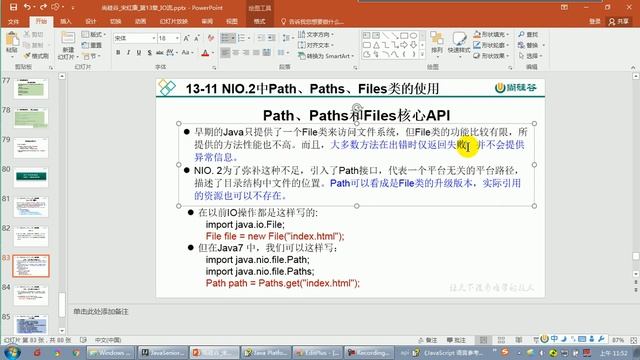Click the notes pane placeholder
This screenshot has height=360, width=640.
click(x=101, y=311)
